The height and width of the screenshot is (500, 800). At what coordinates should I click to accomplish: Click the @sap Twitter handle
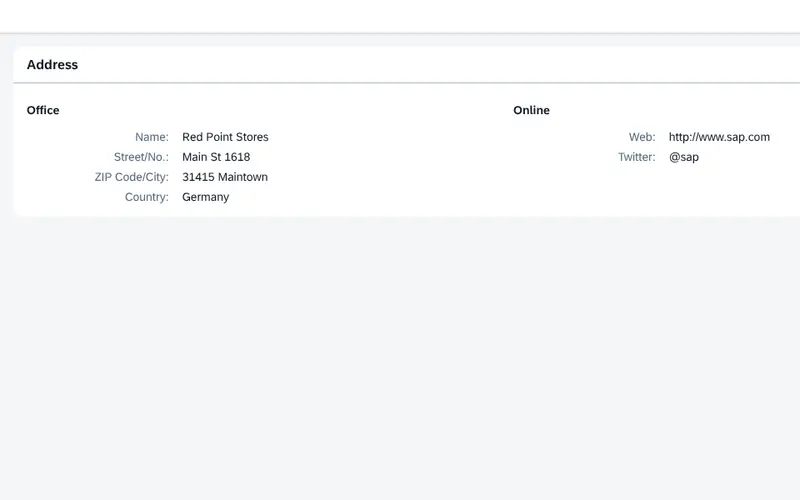[684, 157]
